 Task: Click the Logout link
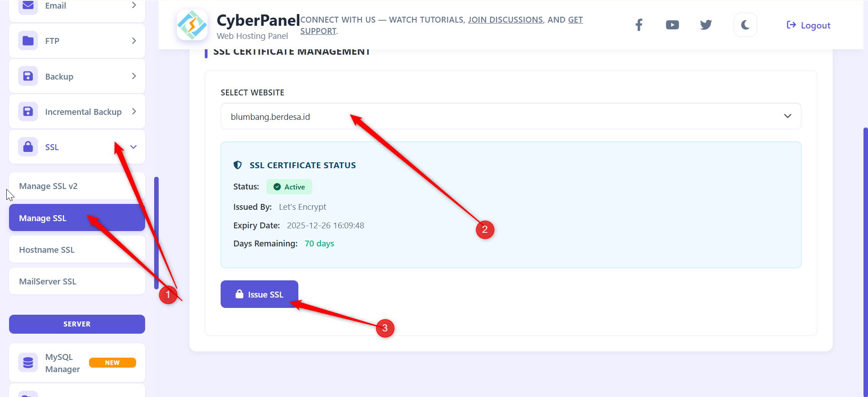click(x=808, y=25)
